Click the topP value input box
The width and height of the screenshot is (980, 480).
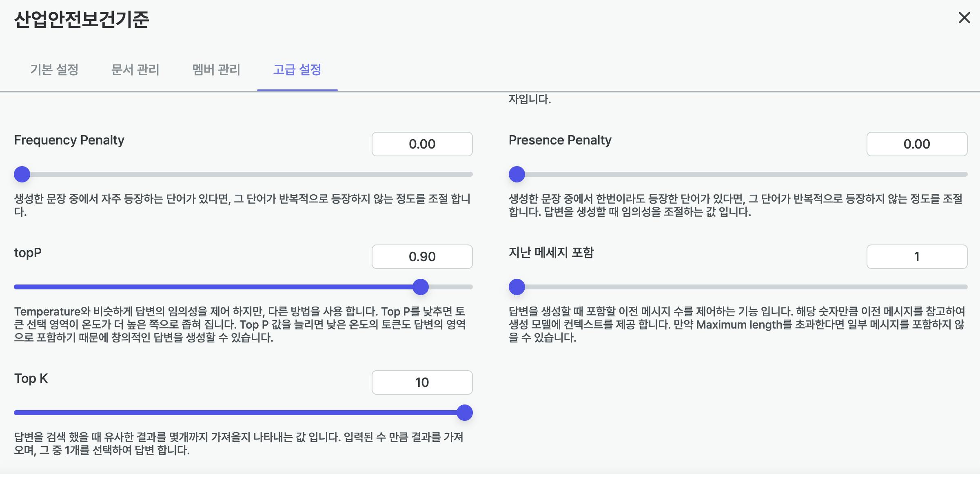pos(422,257)
